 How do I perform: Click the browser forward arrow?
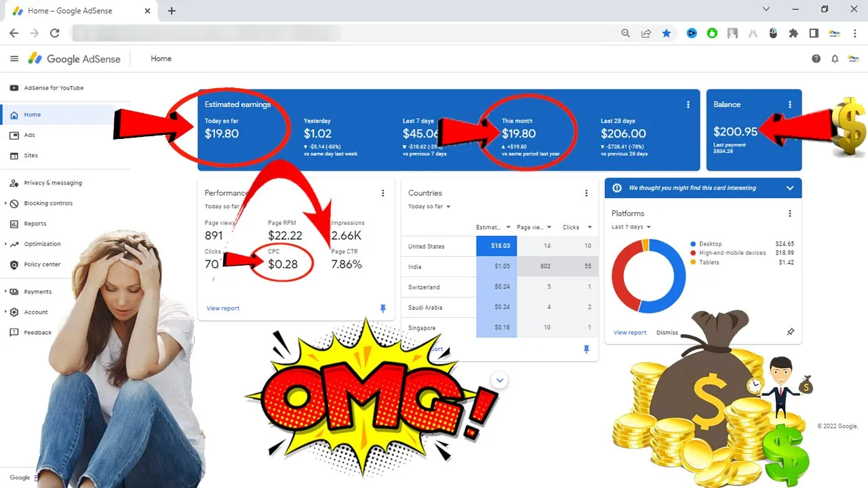tap(35, 33)
